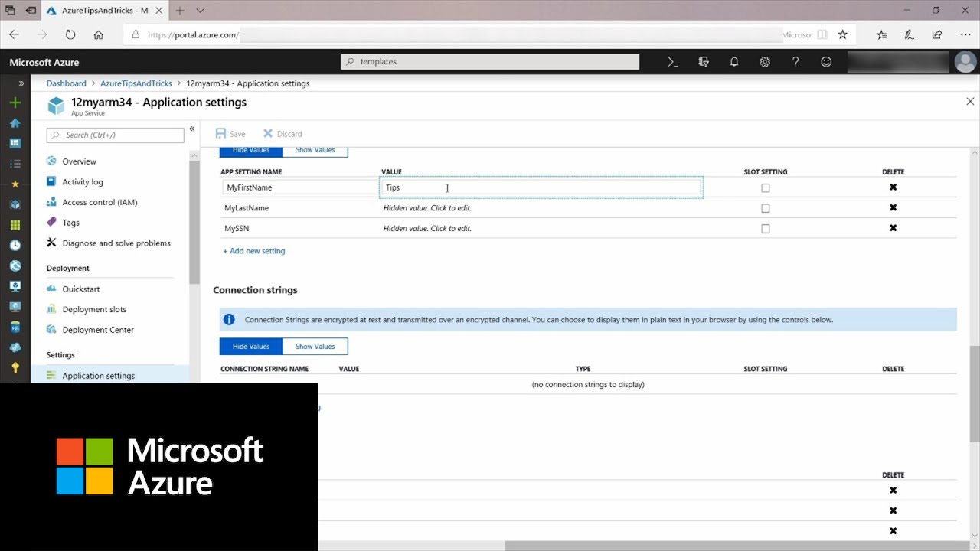
Task: Delete the MySSN app setting
Action: click(893, 228)
